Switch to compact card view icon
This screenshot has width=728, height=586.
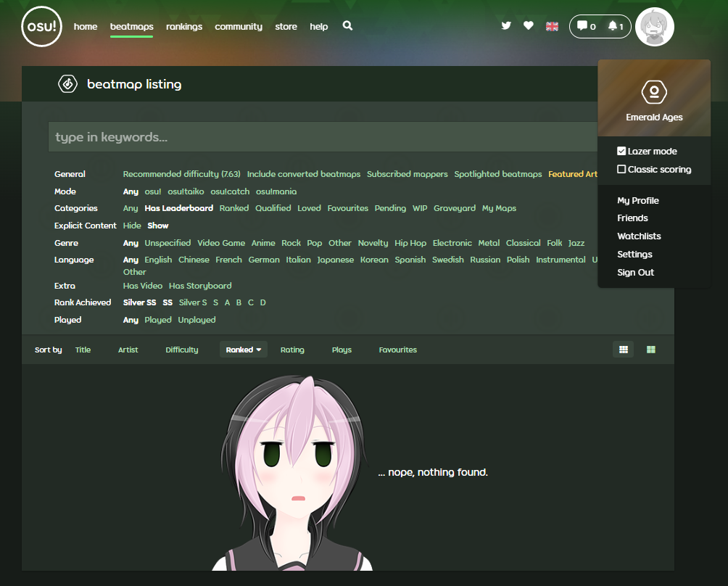coord(623,350)
